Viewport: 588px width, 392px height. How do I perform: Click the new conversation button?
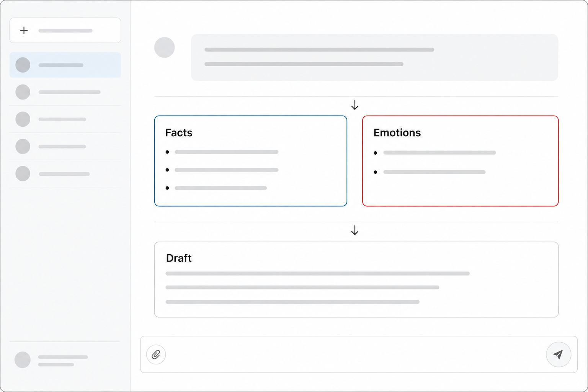coord(65,30)
